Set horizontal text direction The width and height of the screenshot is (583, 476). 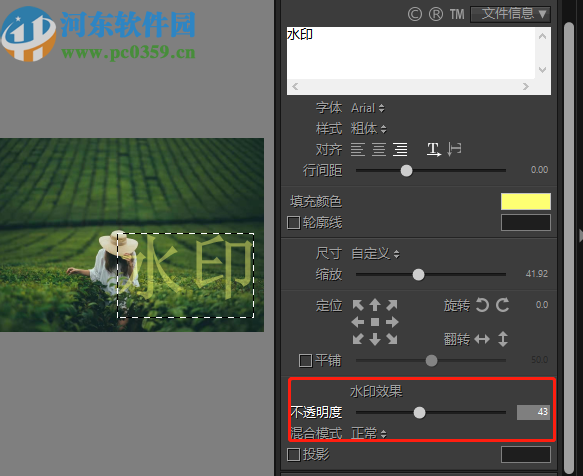click(x=434, y=149)
